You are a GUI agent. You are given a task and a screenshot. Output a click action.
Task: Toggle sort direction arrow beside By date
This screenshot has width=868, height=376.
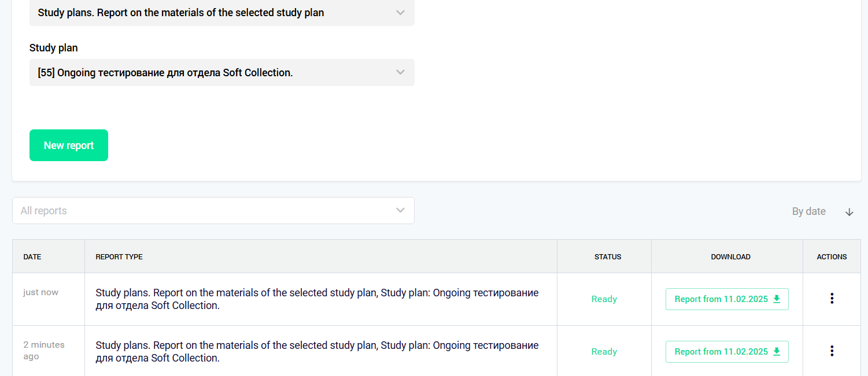(x=849, y=212)
